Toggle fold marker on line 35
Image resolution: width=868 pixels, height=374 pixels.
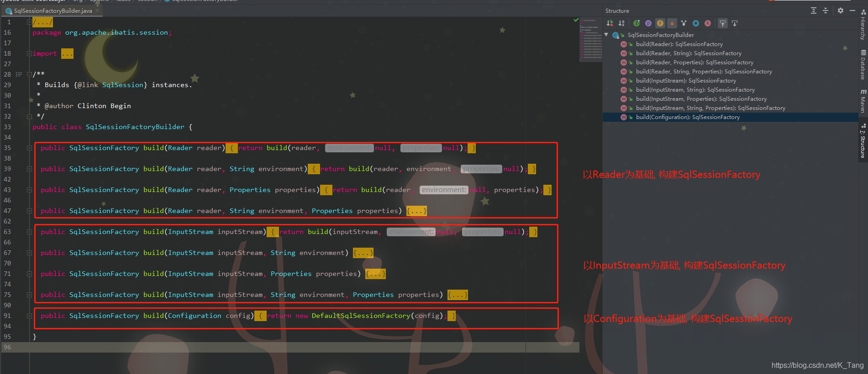coord(29,148)
